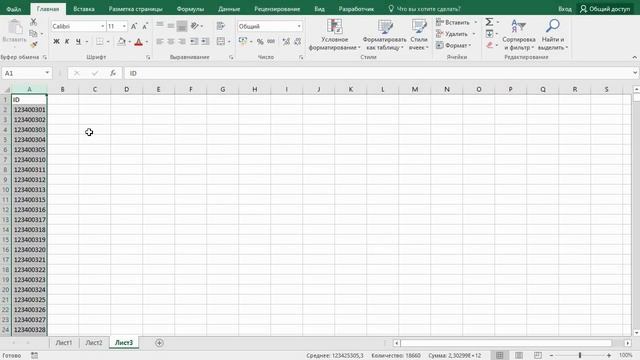This screenshot has height=360, width=640.
Task: Click the Format Painter brush icon
Action: [x=33, y=44]
